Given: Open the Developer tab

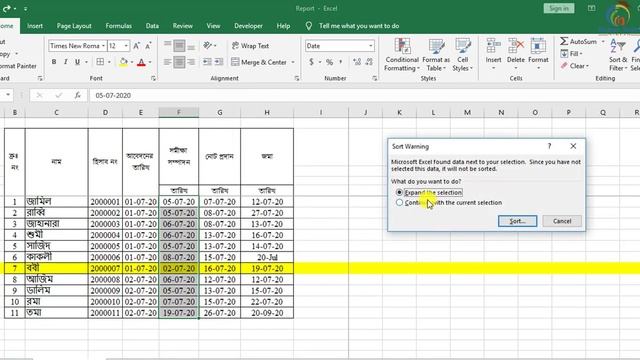Looking at the screenshot, I should pyautogui.click(x=248, y=26).
